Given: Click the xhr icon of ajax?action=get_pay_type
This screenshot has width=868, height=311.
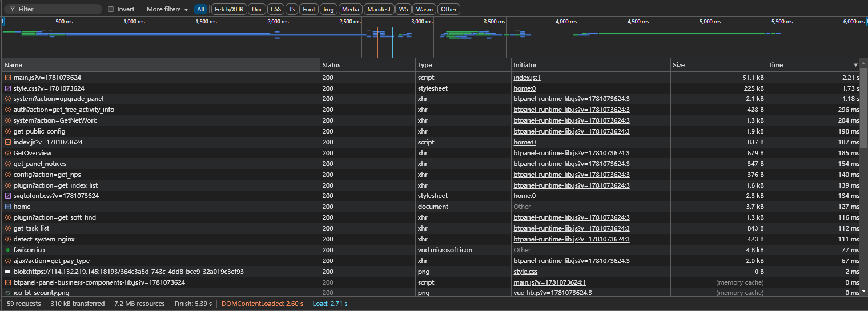Looking at the screenshot, I should point(8,261).
